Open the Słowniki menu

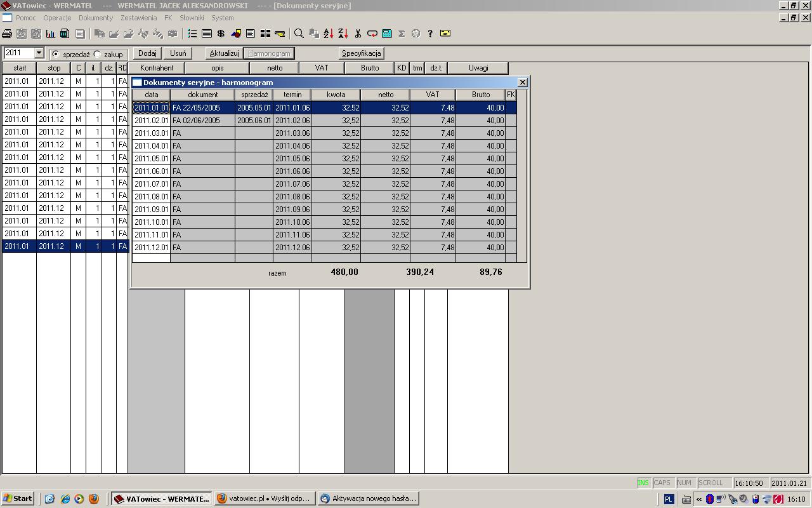(192, 18)
